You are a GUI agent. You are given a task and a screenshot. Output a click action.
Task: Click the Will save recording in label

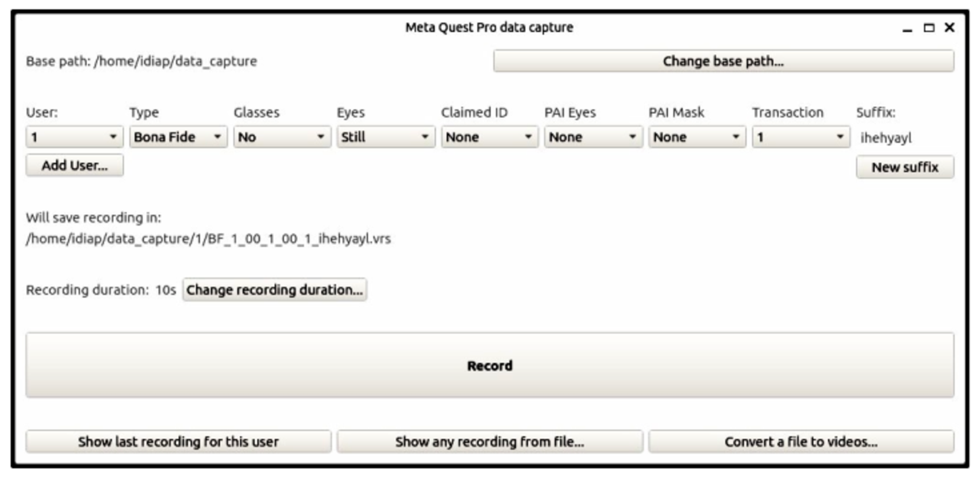pyautogui.click(x=93, y=218)
